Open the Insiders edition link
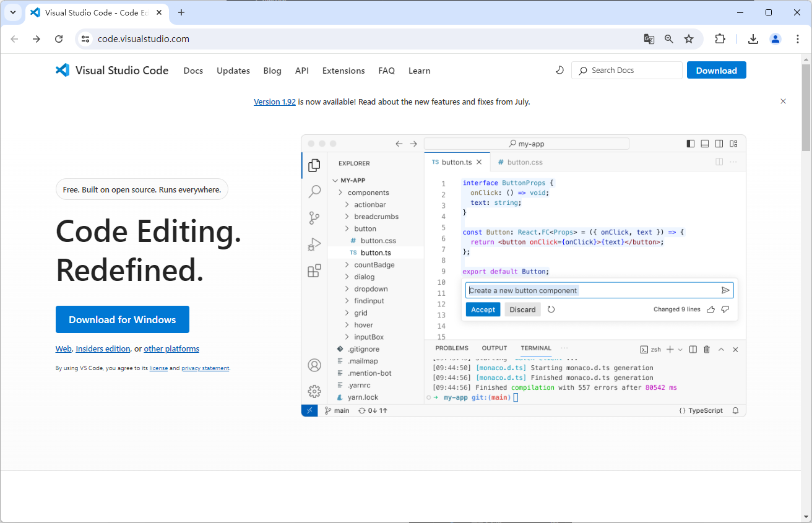 click(x=103, y=348)
